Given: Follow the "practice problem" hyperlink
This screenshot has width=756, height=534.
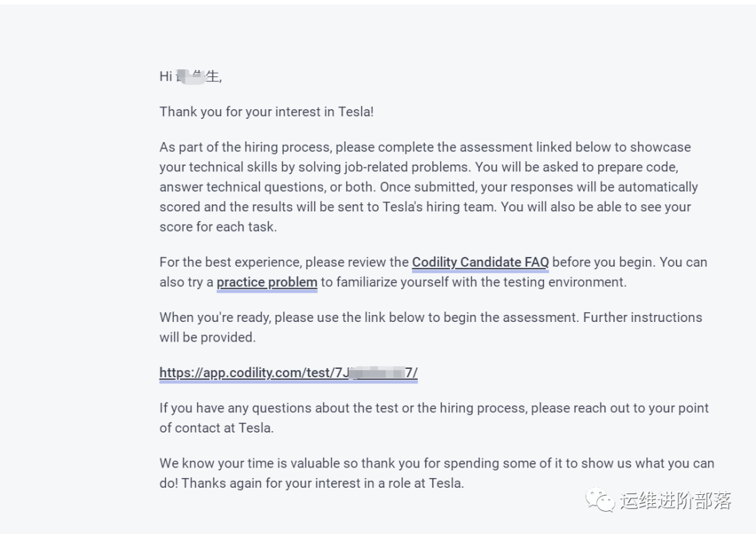Looking at the screenshot, I should point(267,283).
